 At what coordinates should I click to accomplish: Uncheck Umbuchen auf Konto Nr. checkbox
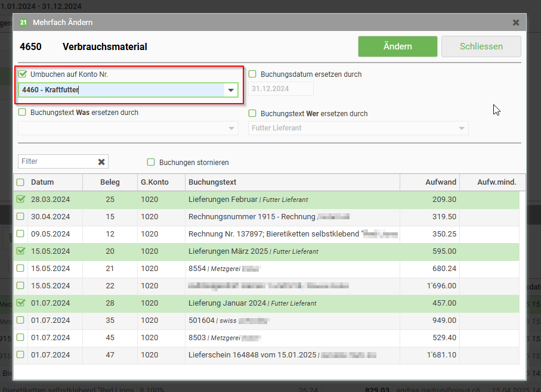23,74
